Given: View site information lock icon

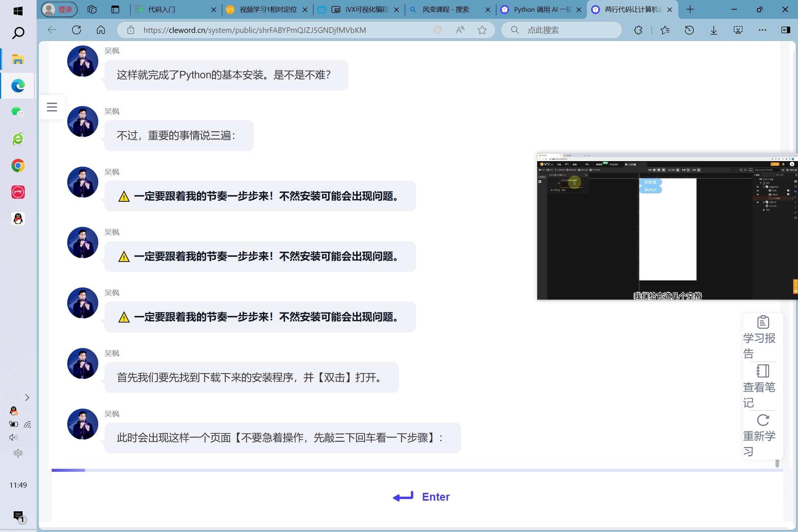Looking at the screenshot, I should click(x=131, y=30).
